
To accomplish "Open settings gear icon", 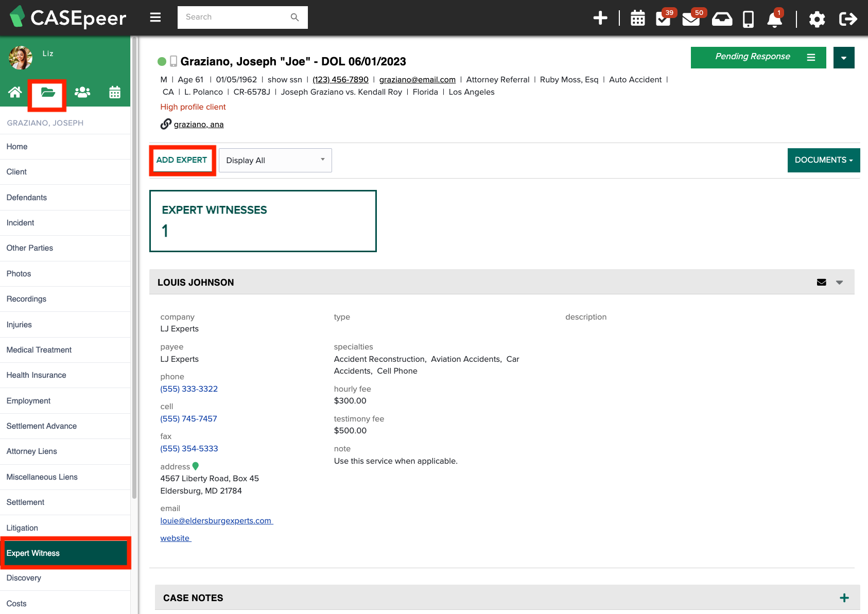I will coord(817,19).
